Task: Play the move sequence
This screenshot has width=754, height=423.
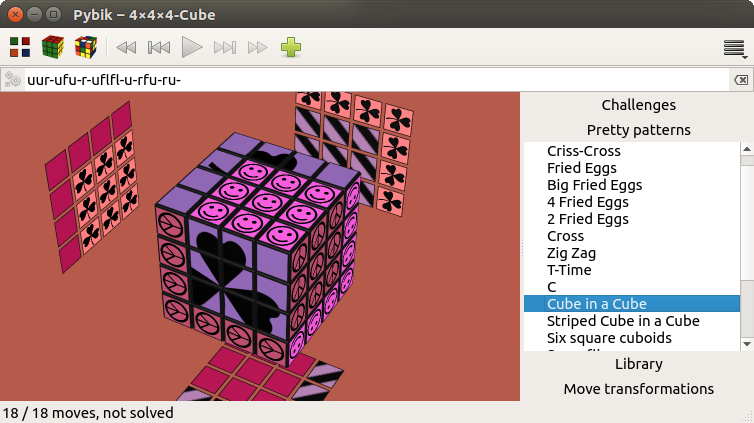Action: 191,48
